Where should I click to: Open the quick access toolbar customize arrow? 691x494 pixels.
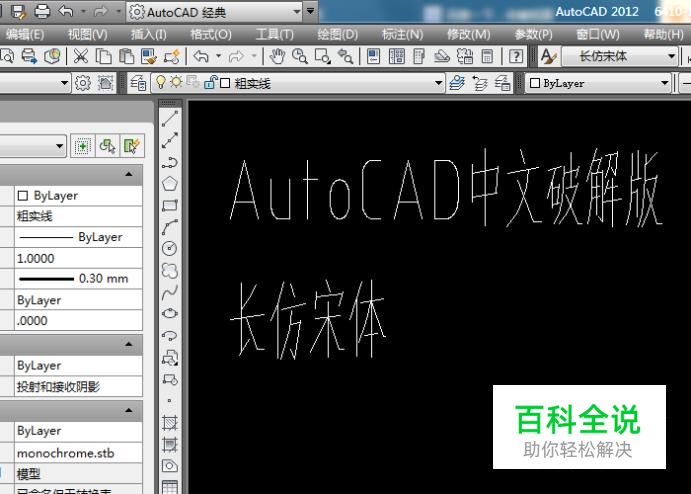coord(311,11)
